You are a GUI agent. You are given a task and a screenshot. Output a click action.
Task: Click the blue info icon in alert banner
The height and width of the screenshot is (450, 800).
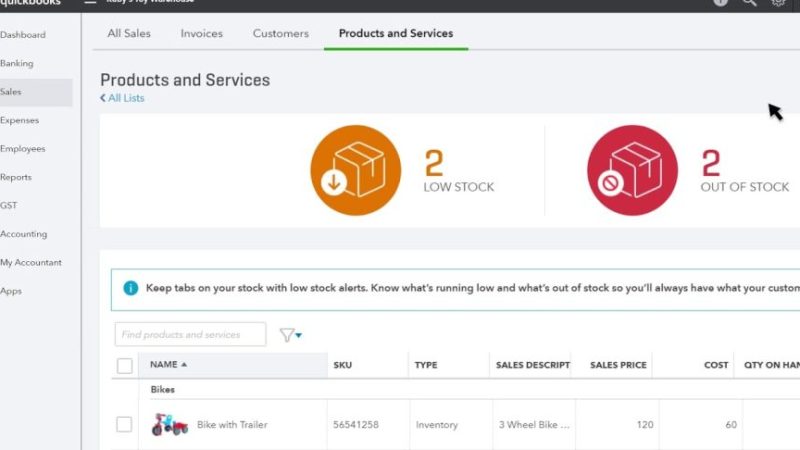(x=131, y=288)
